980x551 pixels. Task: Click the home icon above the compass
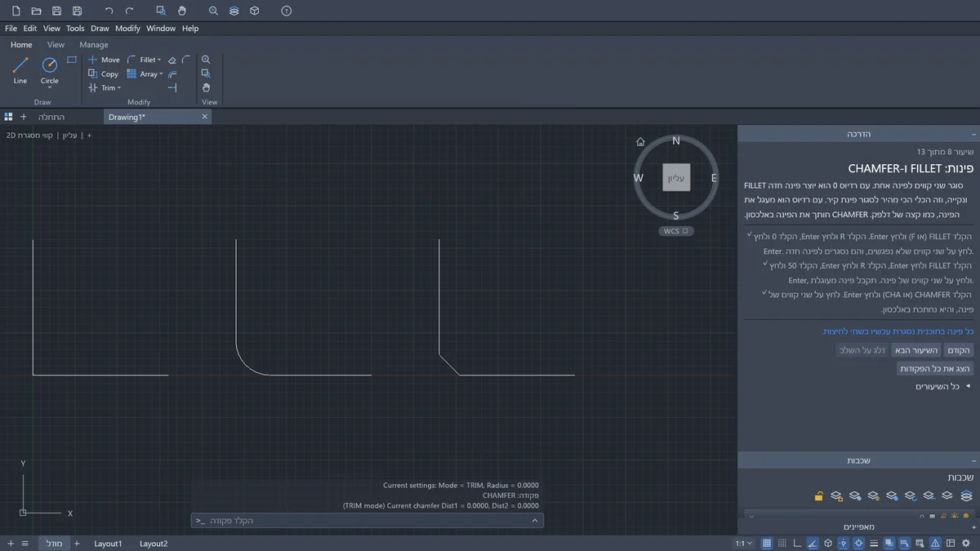point(640,141)
